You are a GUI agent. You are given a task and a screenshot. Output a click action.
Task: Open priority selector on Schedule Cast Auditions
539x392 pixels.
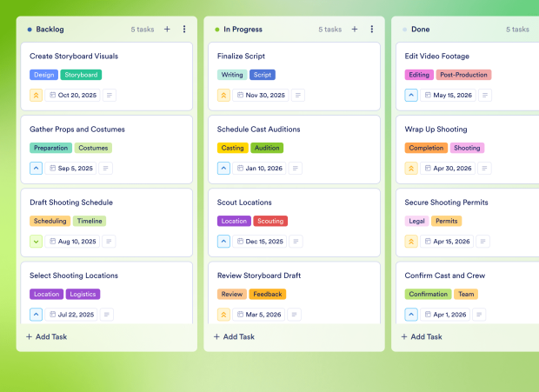(x=223, y=169)
